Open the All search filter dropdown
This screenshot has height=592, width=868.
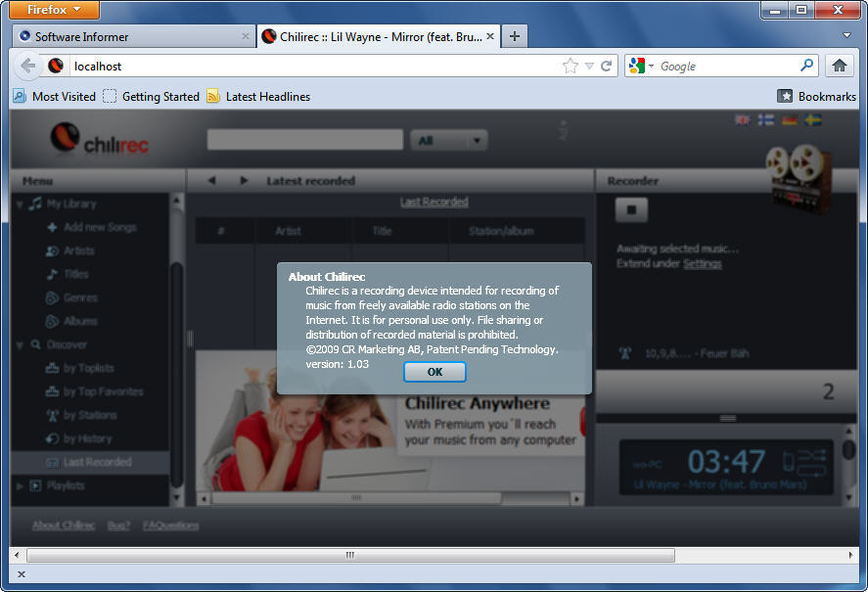(448, 139)
